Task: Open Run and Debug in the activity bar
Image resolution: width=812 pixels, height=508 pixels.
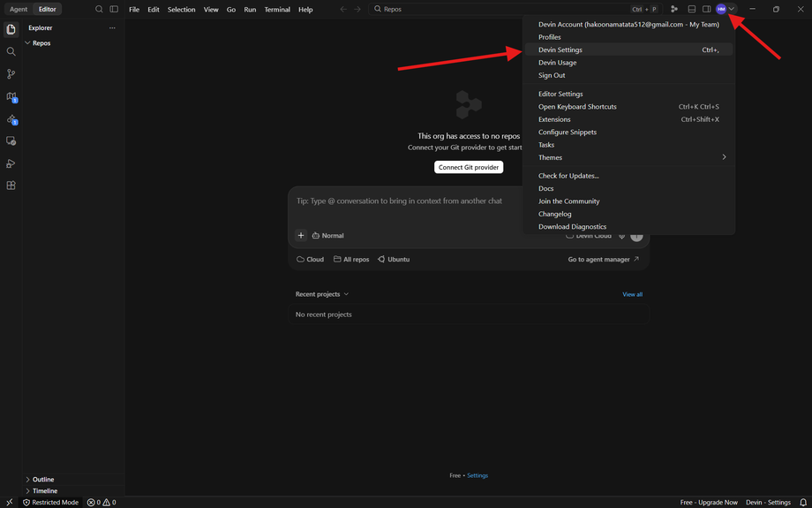Action: coord(11,163)
